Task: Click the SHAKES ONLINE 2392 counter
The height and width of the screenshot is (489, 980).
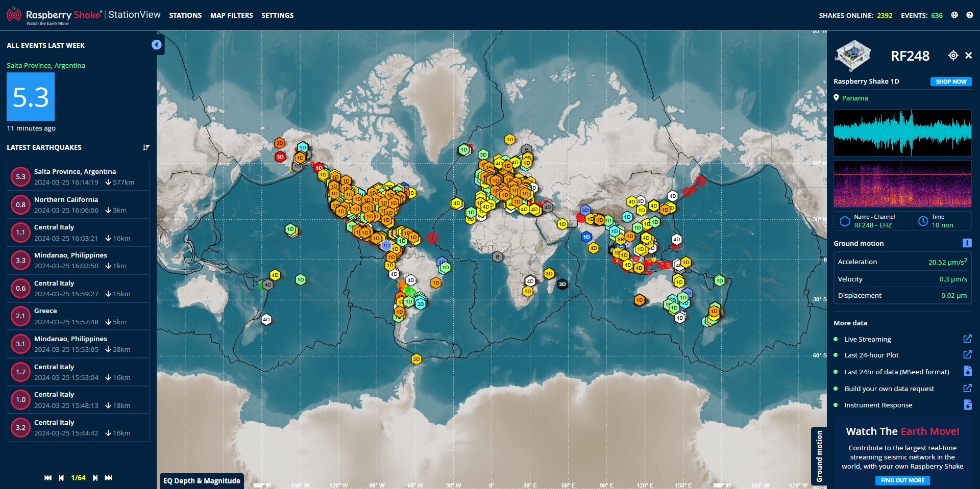Action: pos(855,15)
